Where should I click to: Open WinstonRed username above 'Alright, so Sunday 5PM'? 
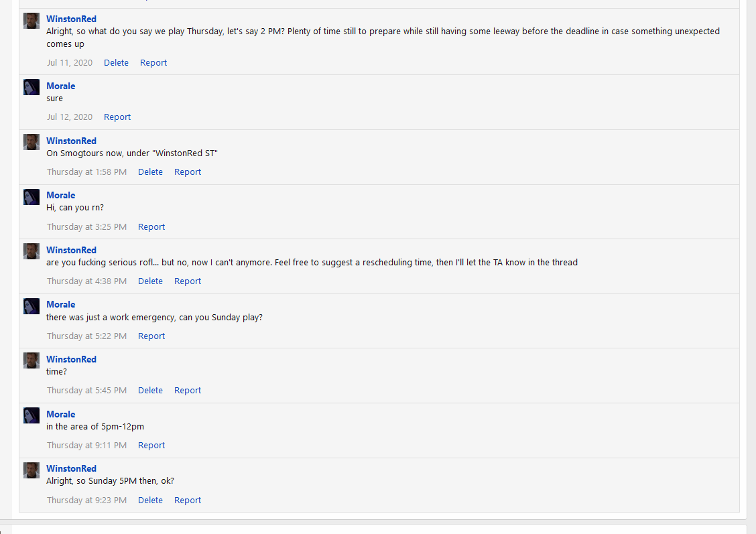coord(71,468)
